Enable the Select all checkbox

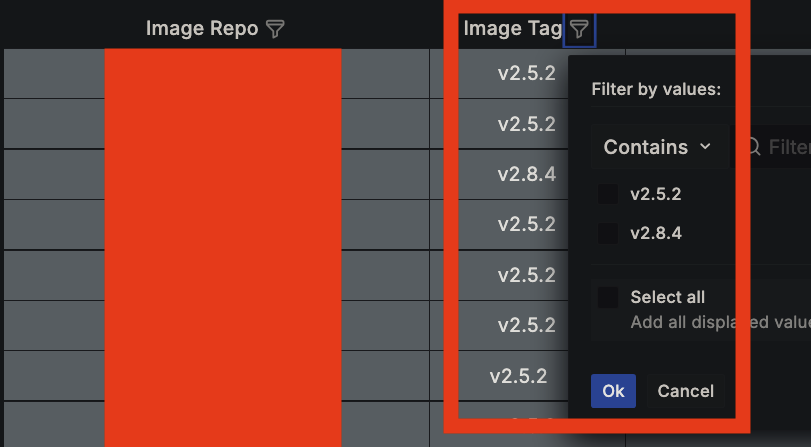[x=608, y=297]
